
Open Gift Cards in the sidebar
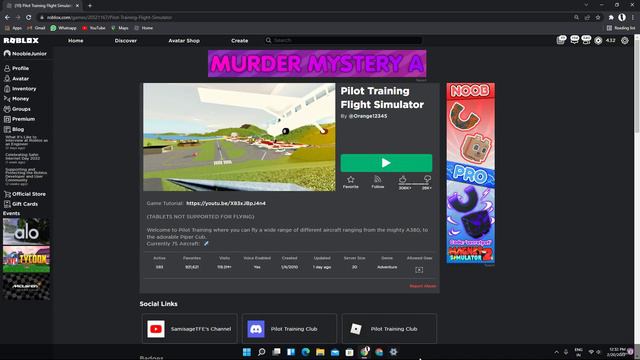(x=21, y=204)
